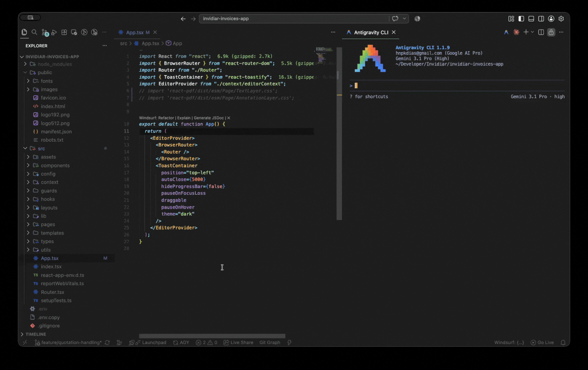Start Live Share from status bar
Viewport: 588px width, 370px height.
tap(238, 343)
